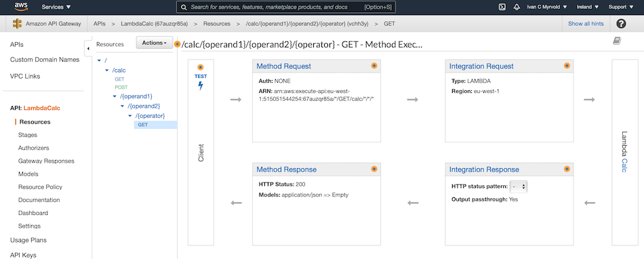Click the hint dot beside the page title
644x259 pixels.
tap(178, 44)
